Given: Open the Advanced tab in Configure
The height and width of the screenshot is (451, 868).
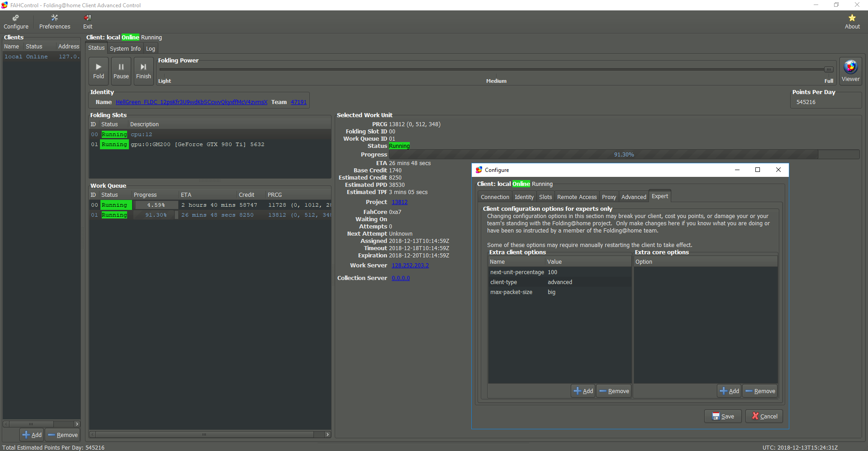Looking at the screenshot, I should (634, 197).
